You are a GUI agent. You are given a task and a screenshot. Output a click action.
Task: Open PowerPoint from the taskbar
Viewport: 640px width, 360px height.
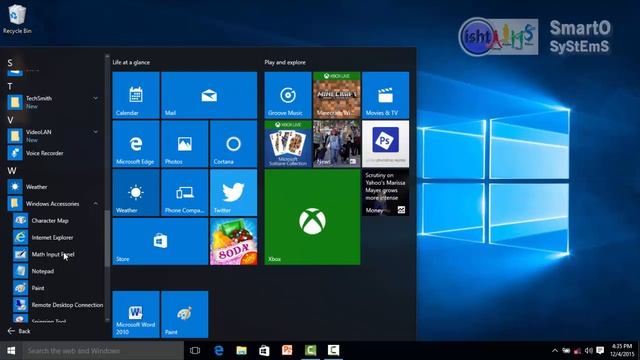tap(287, 351)
